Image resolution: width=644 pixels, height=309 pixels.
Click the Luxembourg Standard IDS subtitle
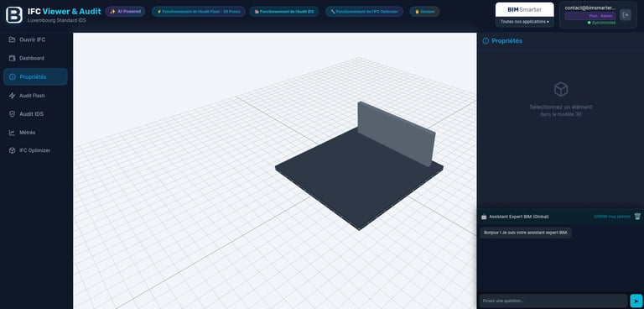click(x=57, y=20)
